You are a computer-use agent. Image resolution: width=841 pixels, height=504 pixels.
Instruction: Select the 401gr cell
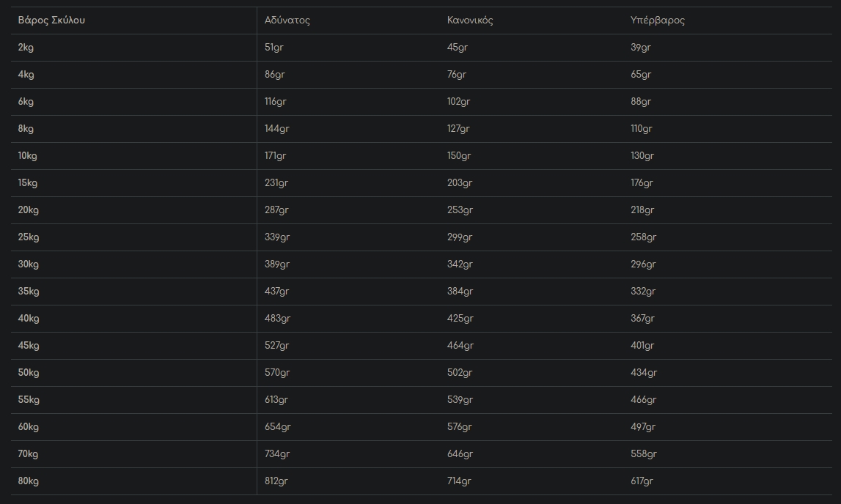pyautogui.click(x=642, y=346)
